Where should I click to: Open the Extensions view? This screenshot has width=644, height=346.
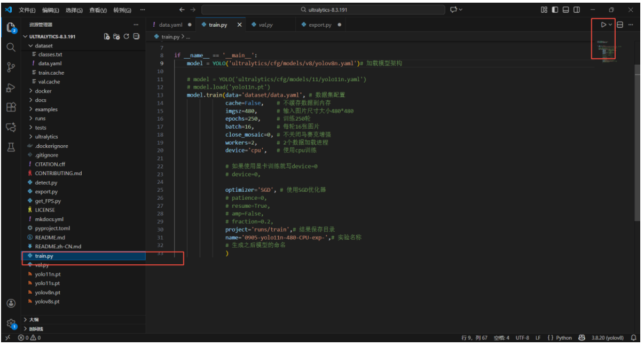tap(11, 107)
